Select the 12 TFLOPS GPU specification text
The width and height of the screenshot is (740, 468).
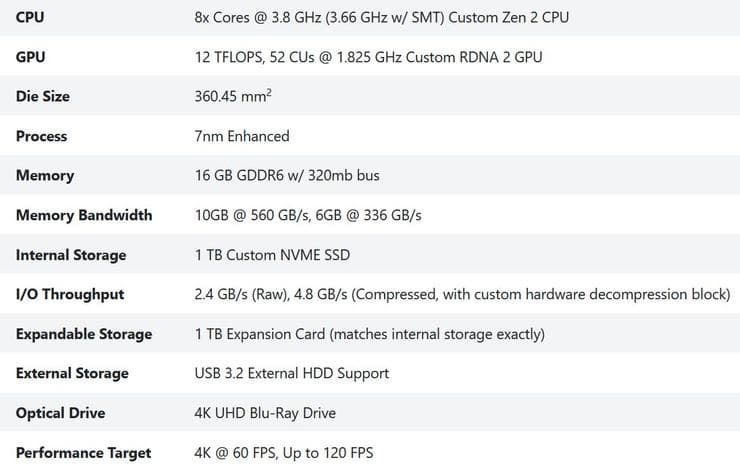pyautogui.click(x=368, y=57)
